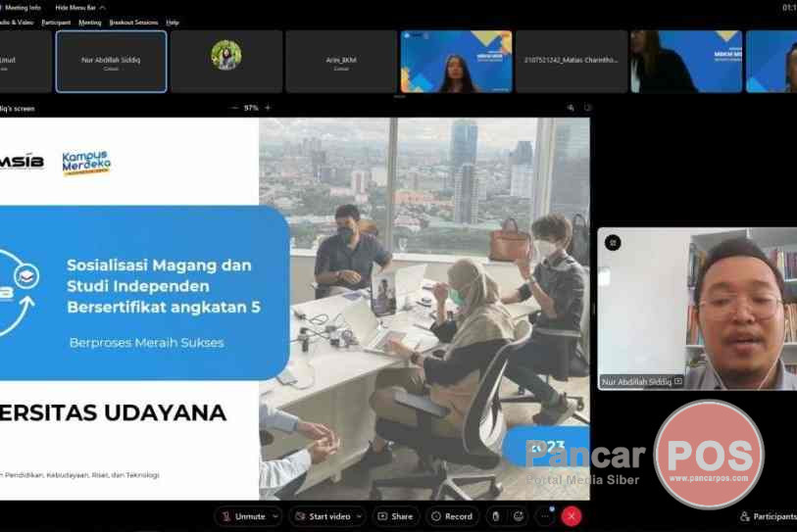Click the Share content button
Screen dimensions: 797x532
click(395, 516)
